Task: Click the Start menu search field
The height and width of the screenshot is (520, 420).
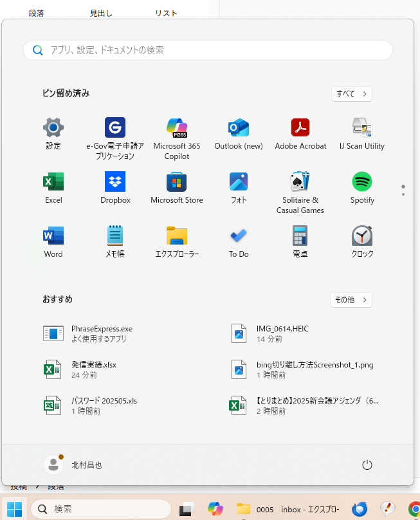Action: point(207,50)
